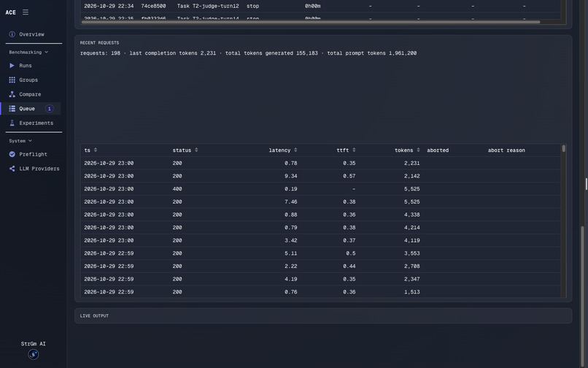Collapse the Benchmarking section

28,52
